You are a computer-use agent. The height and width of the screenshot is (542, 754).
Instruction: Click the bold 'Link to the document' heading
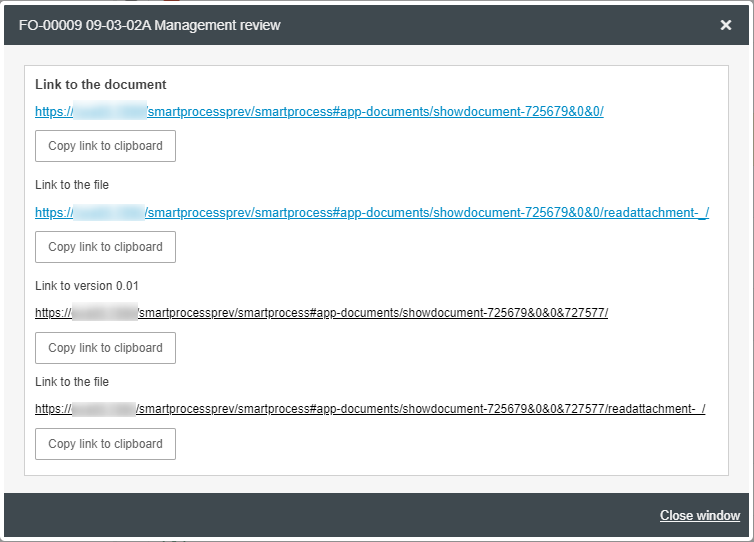point(101,85)
